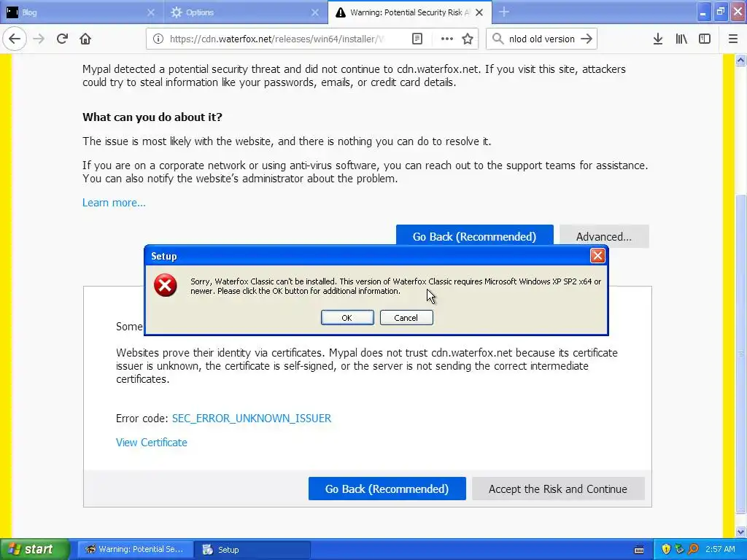Toggle the sidebar icon
The height and width of the screenshot is (560, 747).
[705, 39]
